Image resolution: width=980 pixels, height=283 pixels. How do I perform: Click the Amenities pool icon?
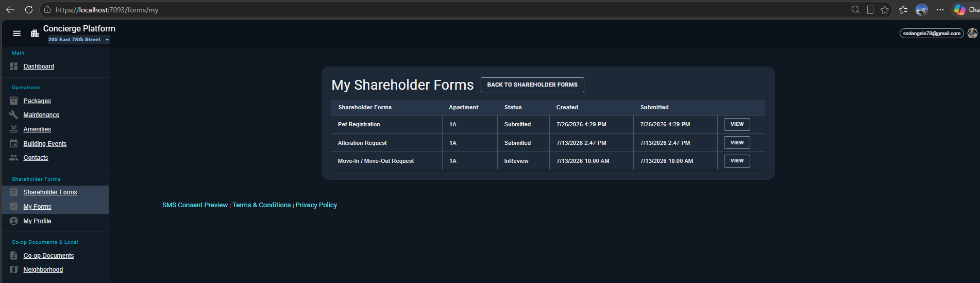tap(14, 129)
